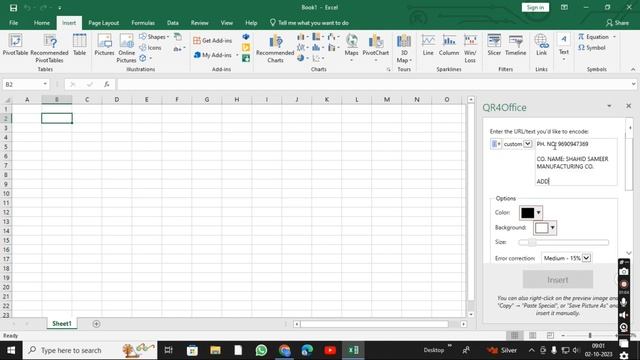Insert a Line sparkline
The height and width of the screenshot is (360, 640).
pos(428,45)
